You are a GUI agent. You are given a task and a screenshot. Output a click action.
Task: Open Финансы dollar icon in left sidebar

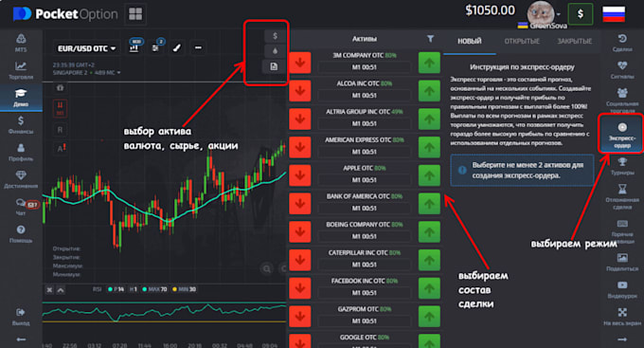point(21,125)
